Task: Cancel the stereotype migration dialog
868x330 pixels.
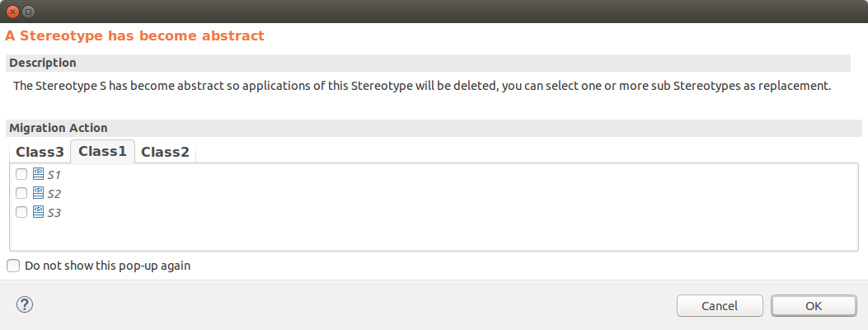Action: [x=720, y=305]
